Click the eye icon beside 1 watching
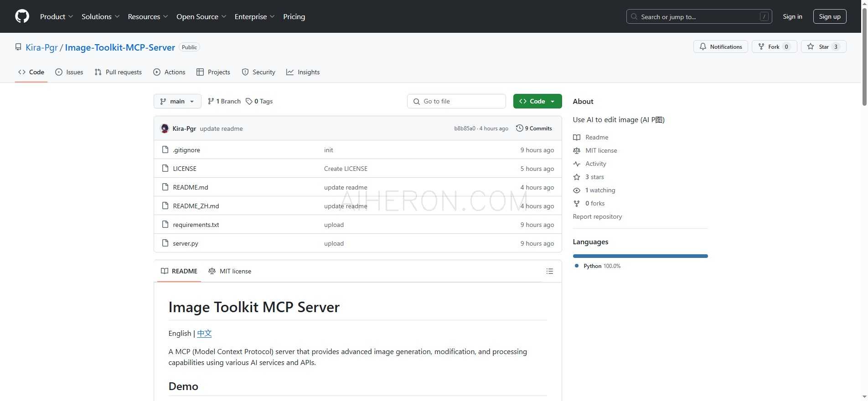The width and height of the screenshot is (868, 401). tap(577, 190)
